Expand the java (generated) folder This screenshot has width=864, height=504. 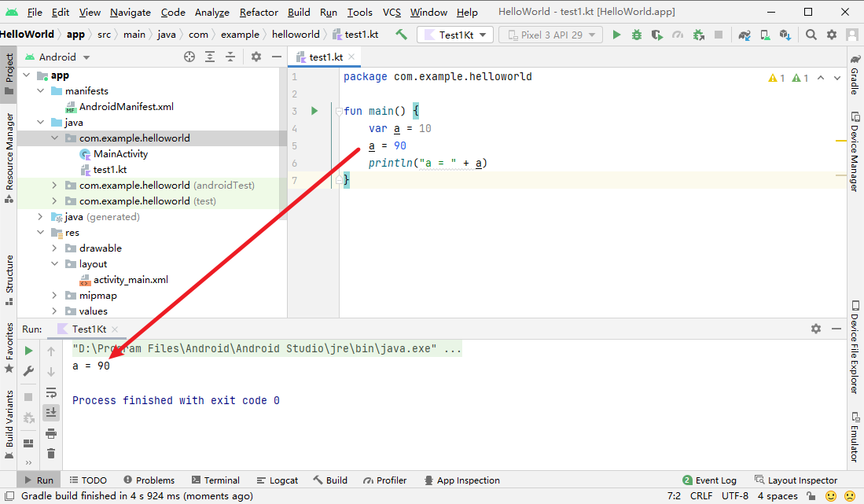40,216
